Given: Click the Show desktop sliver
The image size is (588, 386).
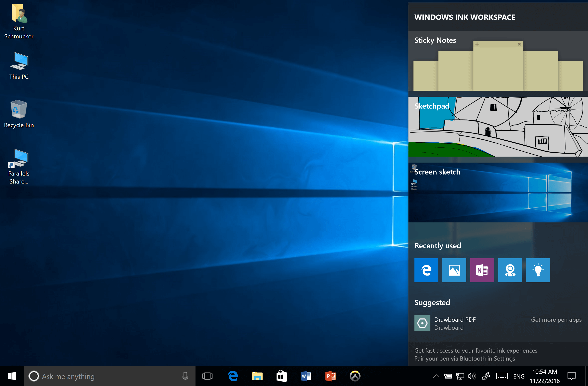Looking at the screenshot, I should click(587, 376).
